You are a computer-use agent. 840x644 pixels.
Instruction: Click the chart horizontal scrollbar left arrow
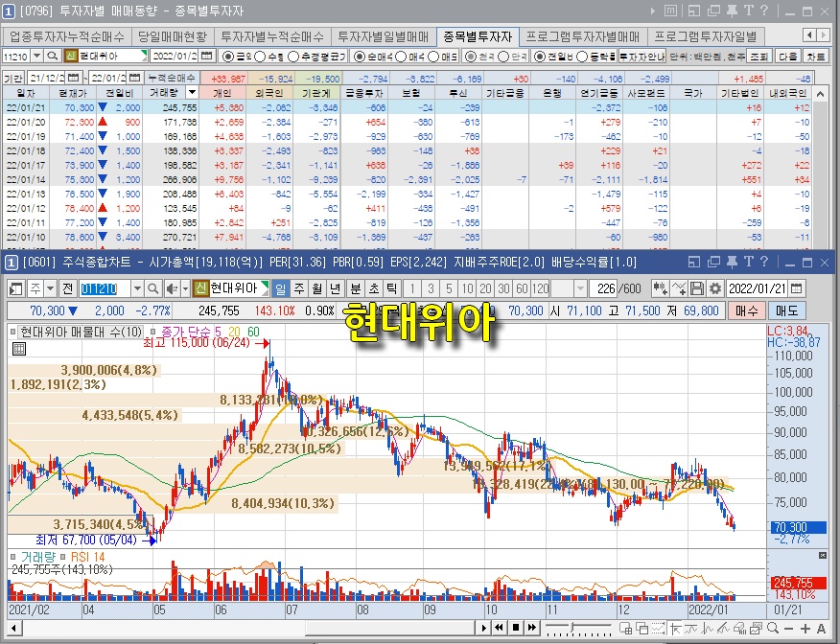(14, 628)
